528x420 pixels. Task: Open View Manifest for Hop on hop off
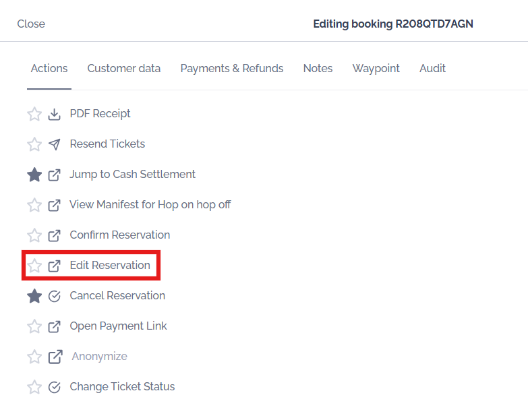click(150, 205)
